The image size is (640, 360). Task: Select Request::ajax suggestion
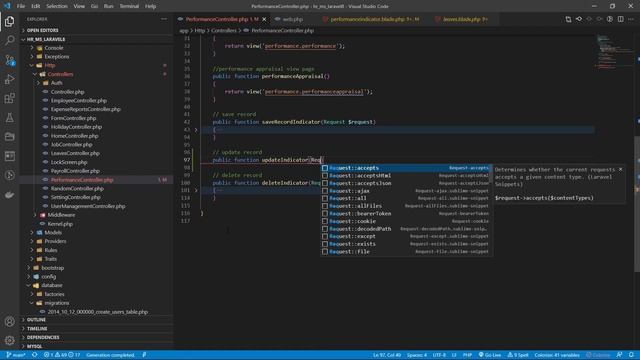click(x=406, y=191)
